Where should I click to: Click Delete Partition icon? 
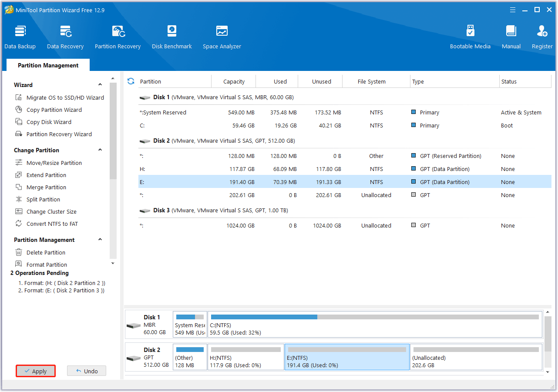click(x=19, y=252)
